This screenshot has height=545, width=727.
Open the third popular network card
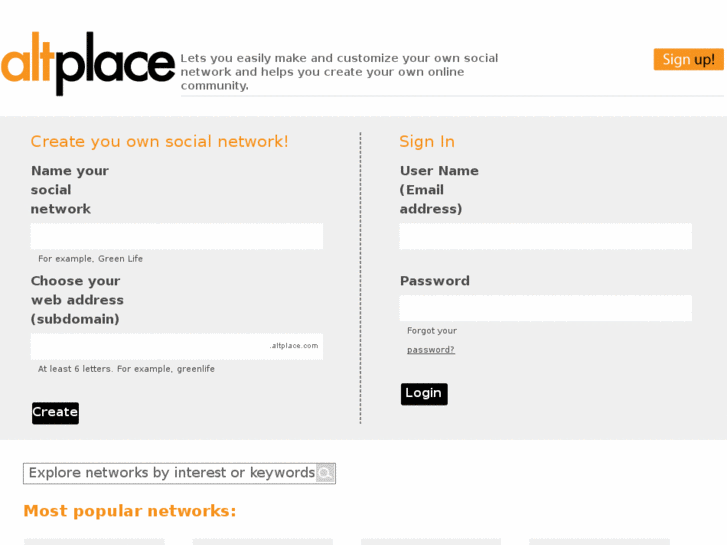click(431, 541)
